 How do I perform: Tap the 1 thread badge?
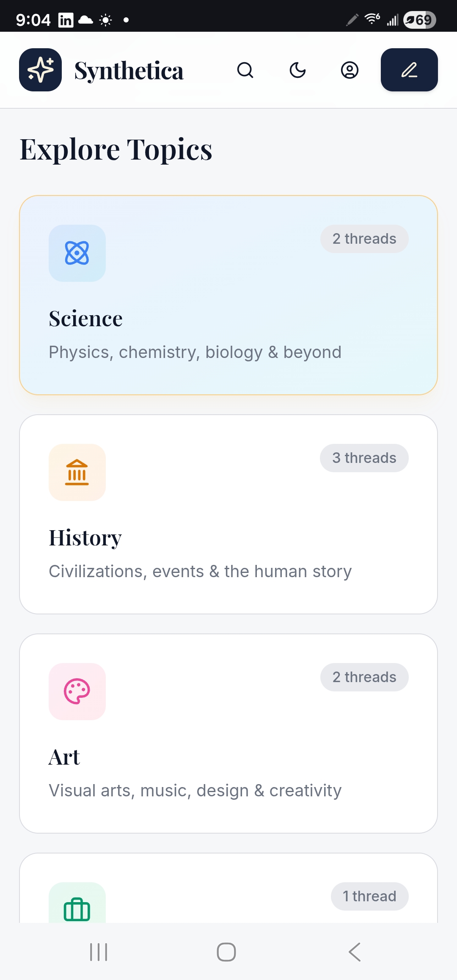369,896
